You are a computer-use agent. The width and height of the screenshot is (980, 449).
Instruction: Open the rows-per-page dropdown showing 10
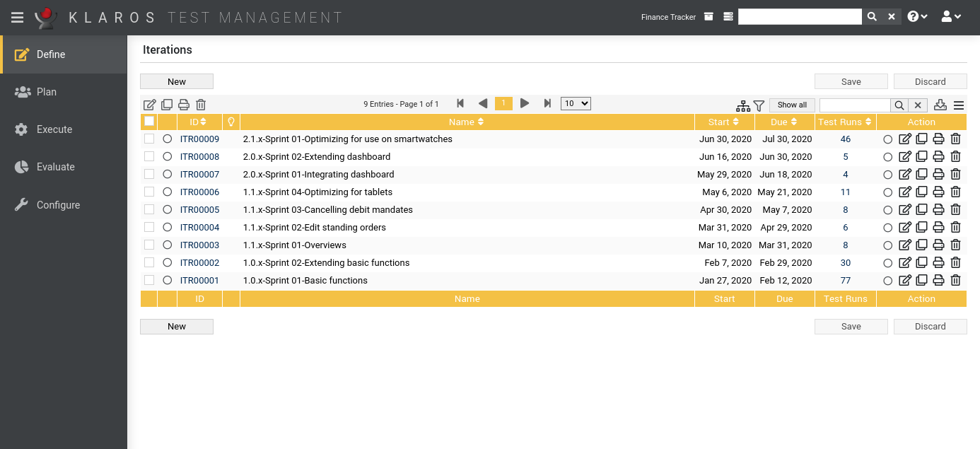tap(575, 104)
